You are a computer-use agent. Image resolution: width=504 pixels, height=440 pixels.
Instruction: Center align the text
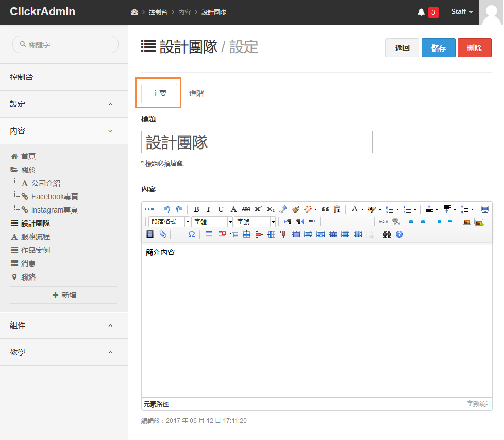click(341, 222)
